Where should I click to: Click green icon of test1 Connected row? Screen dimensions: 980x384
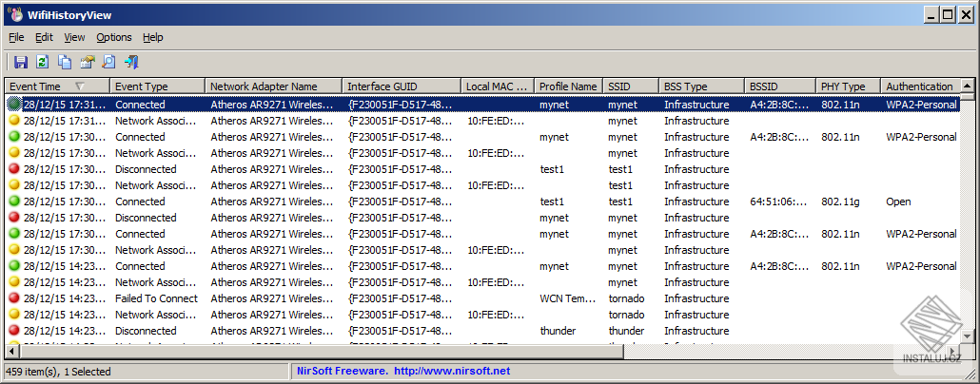14,202
